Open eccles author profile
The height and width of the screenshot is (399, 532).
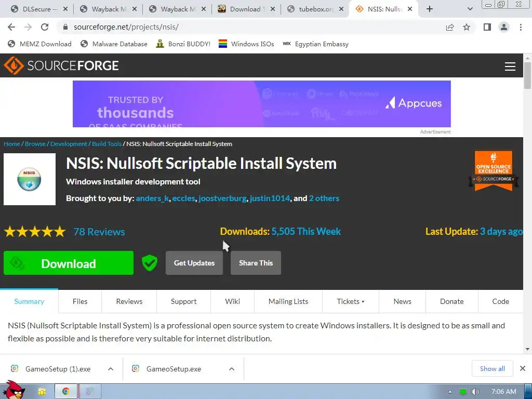click(x=183, y=198)
